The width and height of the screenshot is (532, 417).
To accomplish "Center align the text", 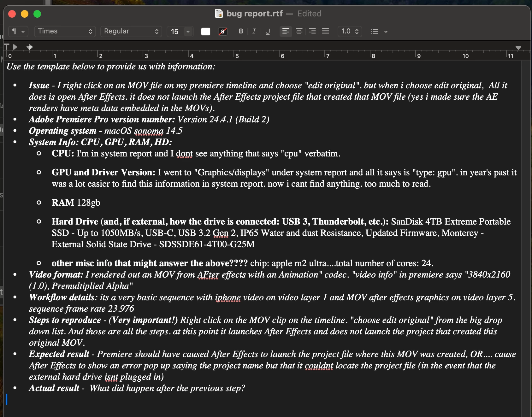I will click(299, 31).
